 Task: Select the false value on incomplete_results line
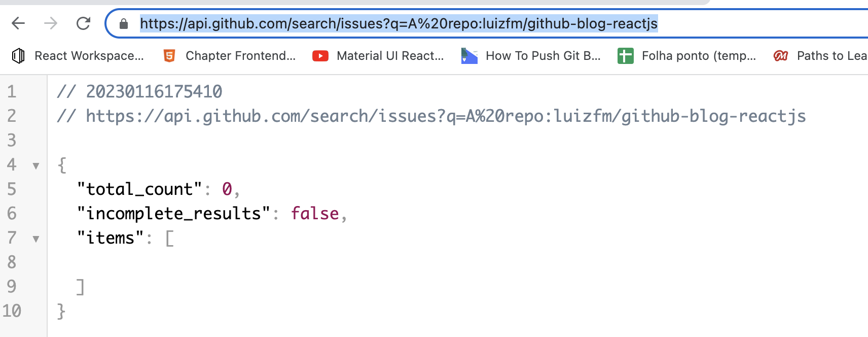(x=315, y=213)
